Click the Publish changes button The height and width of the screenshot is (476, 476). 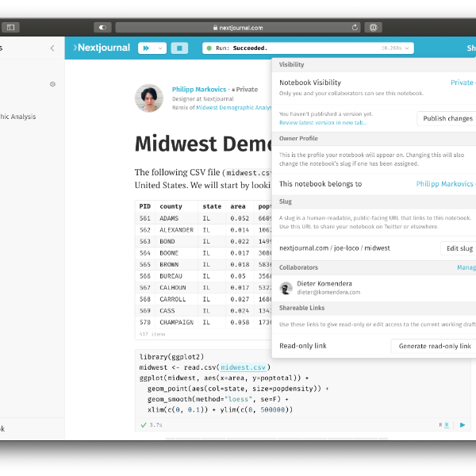pyautogui.click(x=447, y=118)
